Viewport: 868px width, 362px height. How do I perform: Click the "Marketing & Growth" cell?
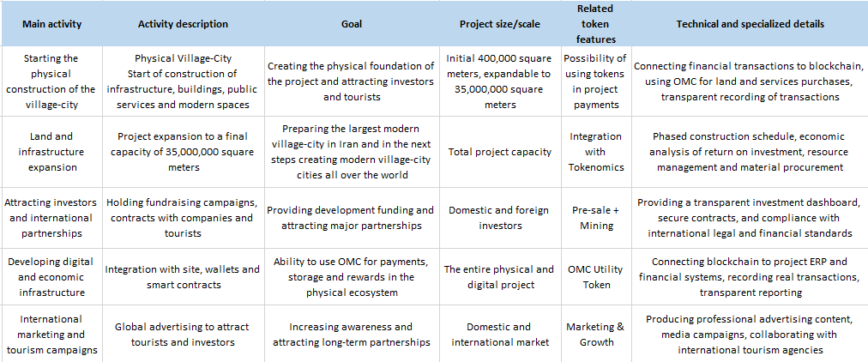(x=596, y=335)
